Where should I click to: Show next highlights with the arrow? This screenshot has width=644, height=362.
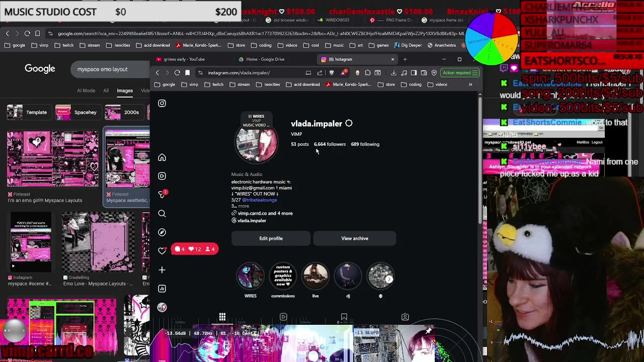point(389,279)
